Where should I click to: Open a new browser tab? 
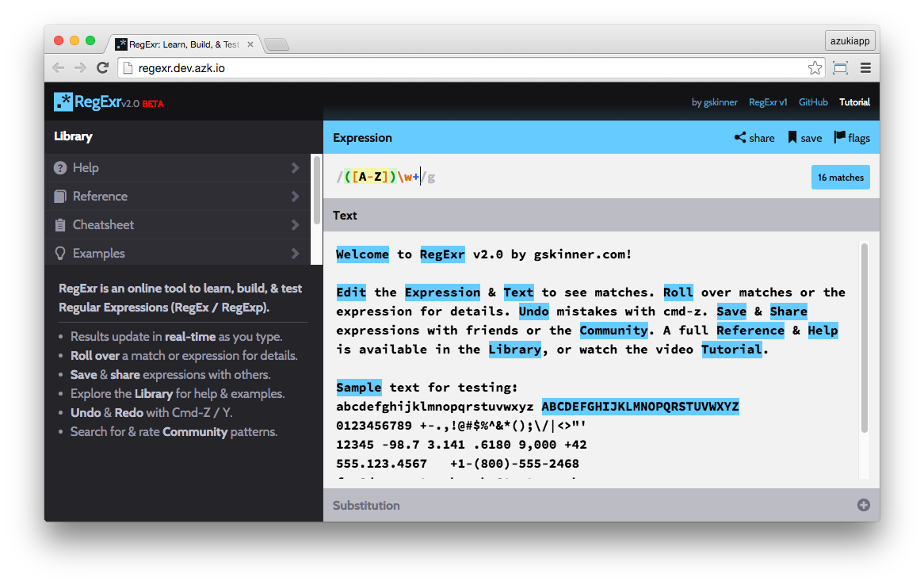277,44
